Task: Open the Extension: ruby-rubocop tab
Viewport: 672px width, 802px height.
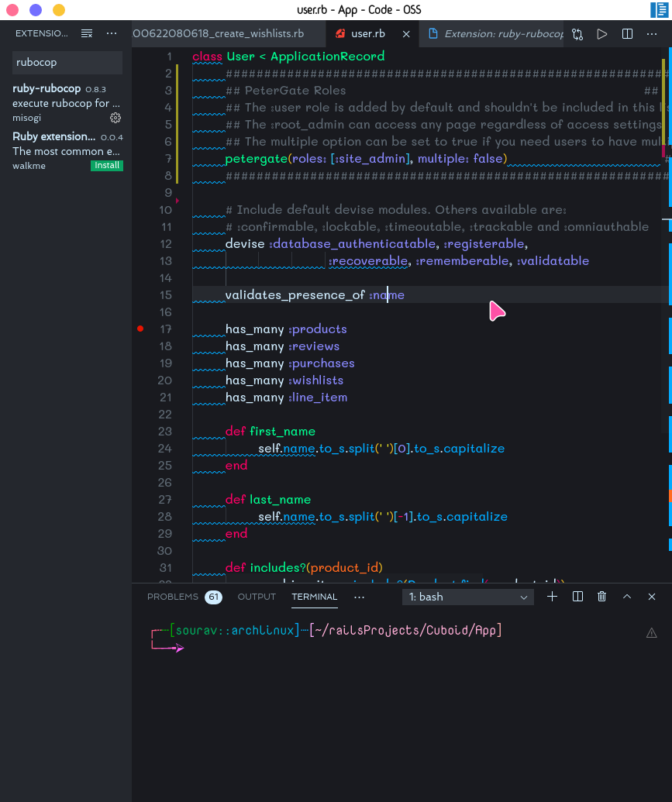Action: pyautogui.click(x=496, y=34)
